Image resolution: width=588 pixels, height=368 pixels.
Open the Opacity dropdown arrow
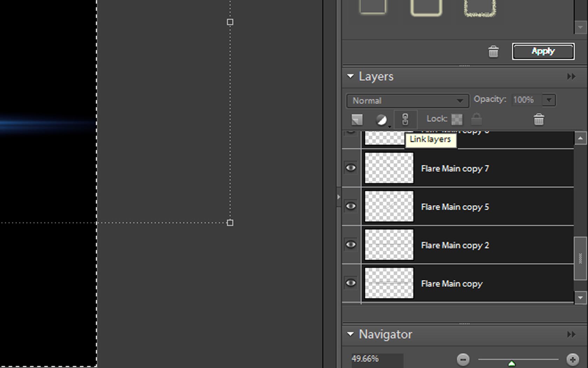549,100
